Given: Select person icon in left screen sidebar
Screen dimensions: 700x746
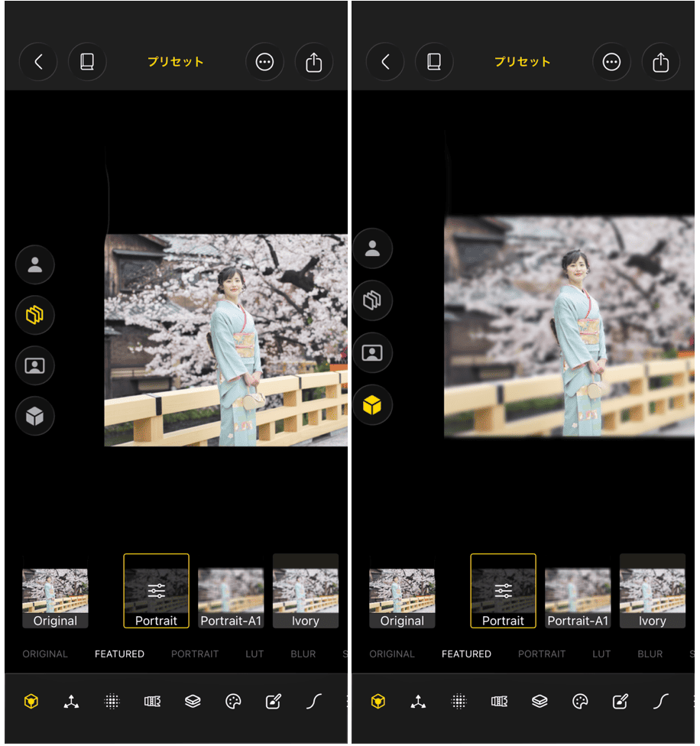Looking at the screenshot, I should (x=34, y=264).
